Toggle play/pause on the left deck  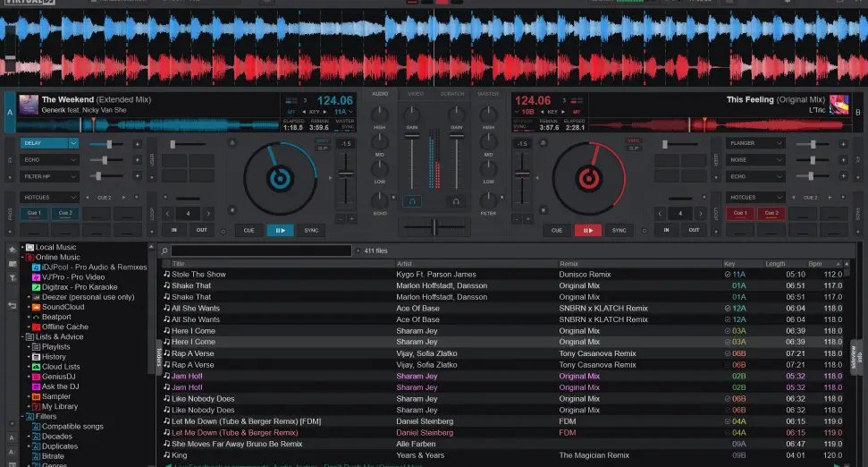tap(280, 230)
